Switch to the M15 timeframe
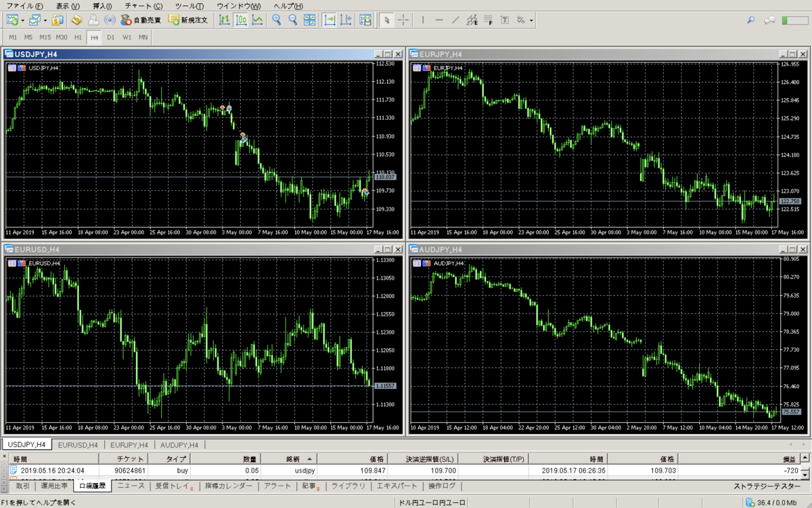812x508 pixels. click(x=45, y=37)
